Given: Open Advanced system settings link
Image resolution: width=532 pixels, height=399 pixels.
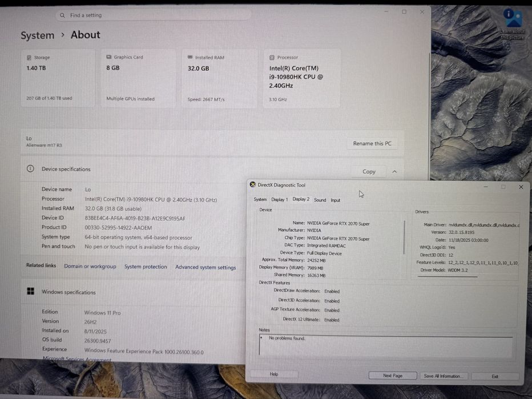Looking at the screenshot, I should 205,267.
